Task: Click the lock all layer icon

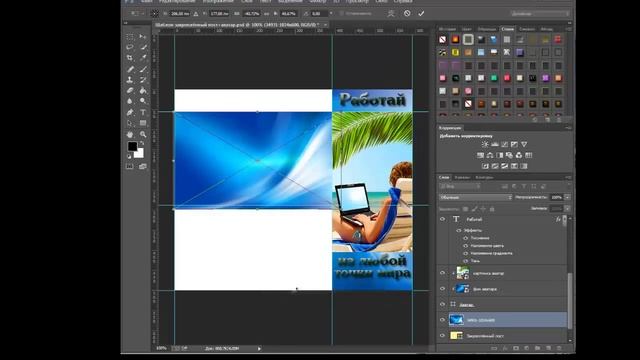Action: tap(492, 209)
